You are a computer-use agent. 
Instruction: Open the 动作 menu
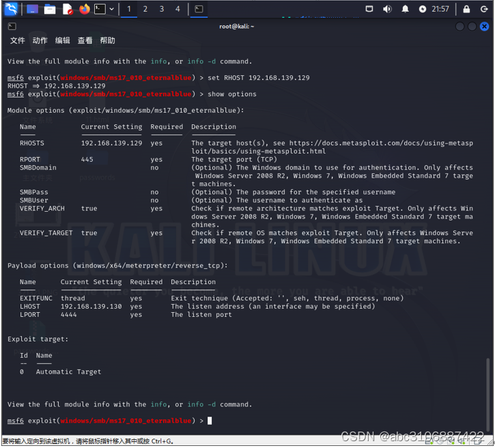40,40
